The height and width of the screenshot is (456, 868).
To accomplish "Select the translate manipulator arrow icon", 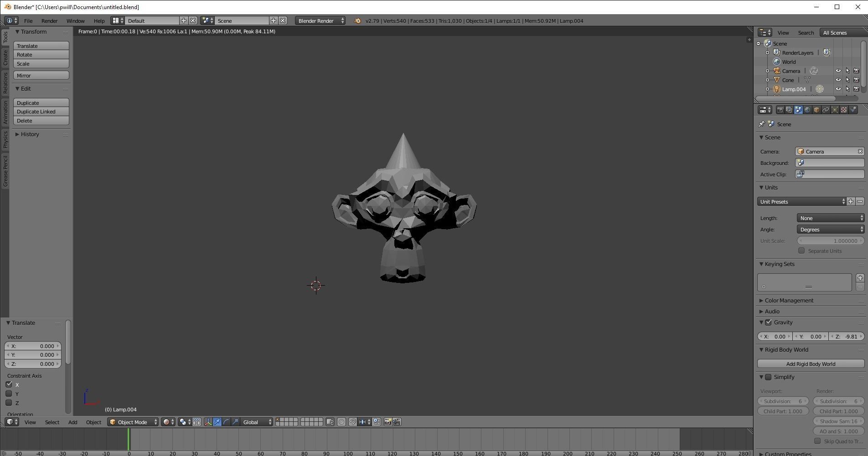I will (217, 422).
